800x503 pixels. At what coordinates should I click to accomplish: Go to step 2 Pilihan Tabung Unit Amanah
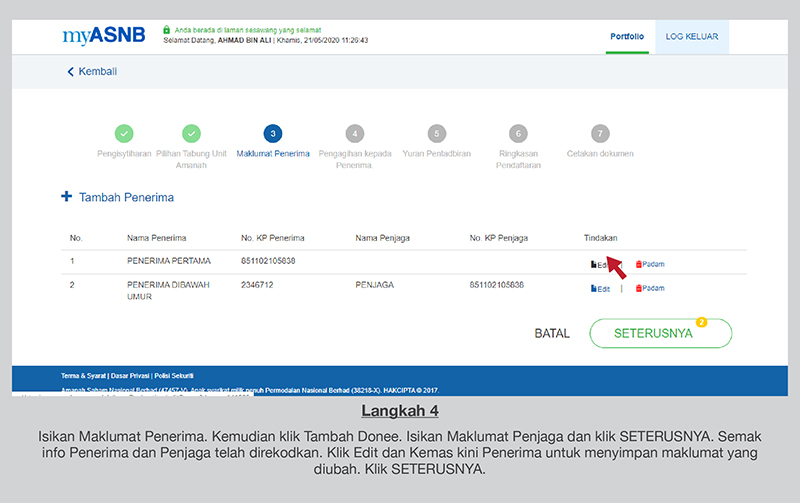[x=193, y=133]
